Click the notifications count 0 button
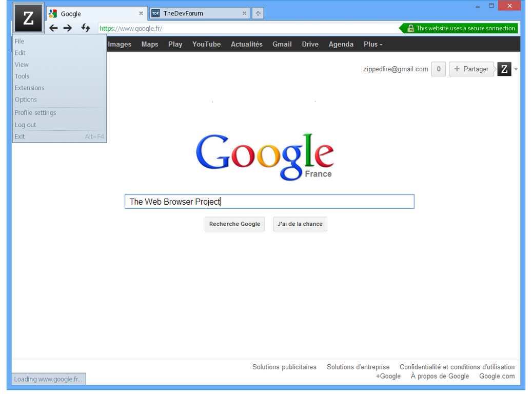 pos(438,69)
